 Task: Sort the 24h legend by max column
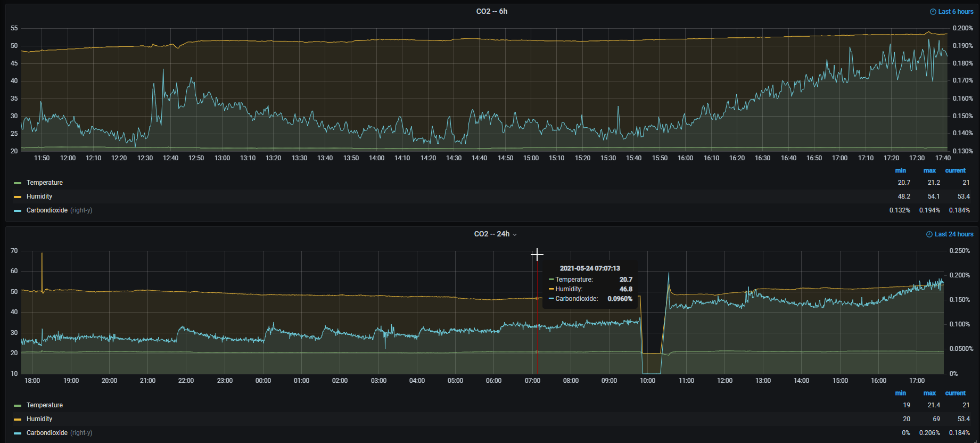[929, 393]
